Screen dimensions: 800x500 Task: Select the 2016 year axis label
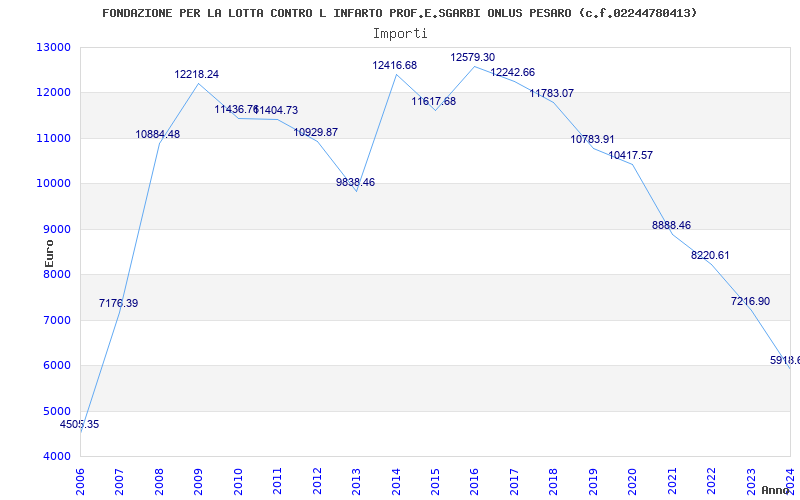(x=474, y=482)
